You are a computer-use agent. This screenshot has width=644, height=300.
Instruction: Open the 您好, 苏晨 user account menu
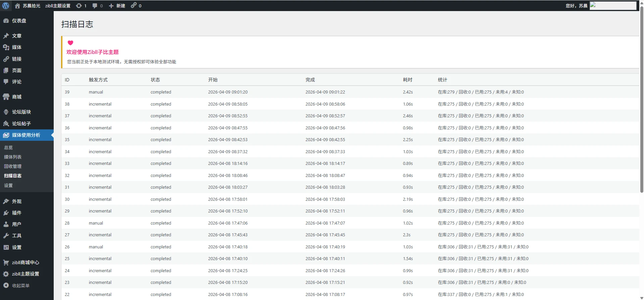coord(576,6)
